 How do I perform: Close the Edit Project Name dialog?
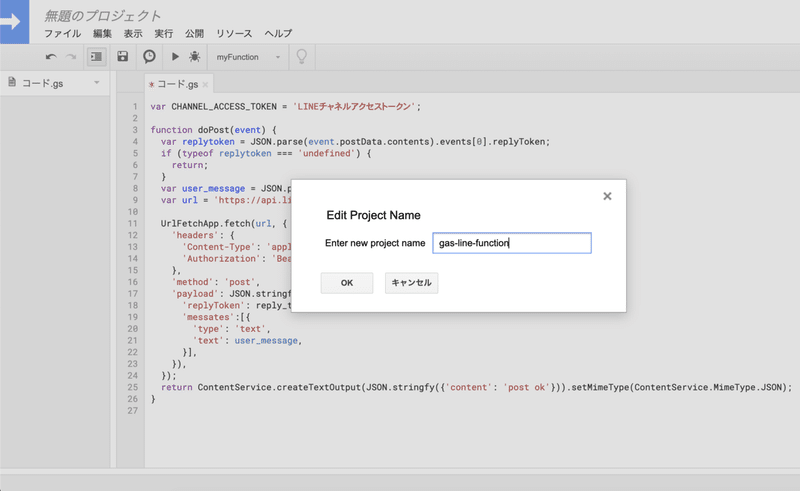[607, 197]
